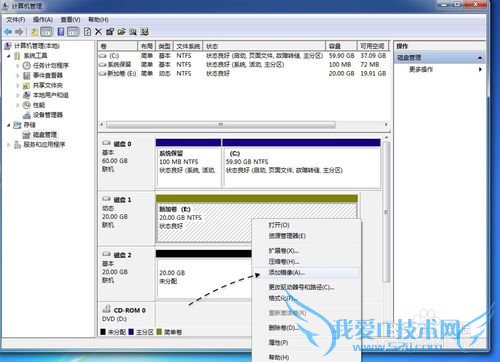Open the 查看(V) menu
The width and height of the screenshot is (500, 362).
click(x=70, y=20)
